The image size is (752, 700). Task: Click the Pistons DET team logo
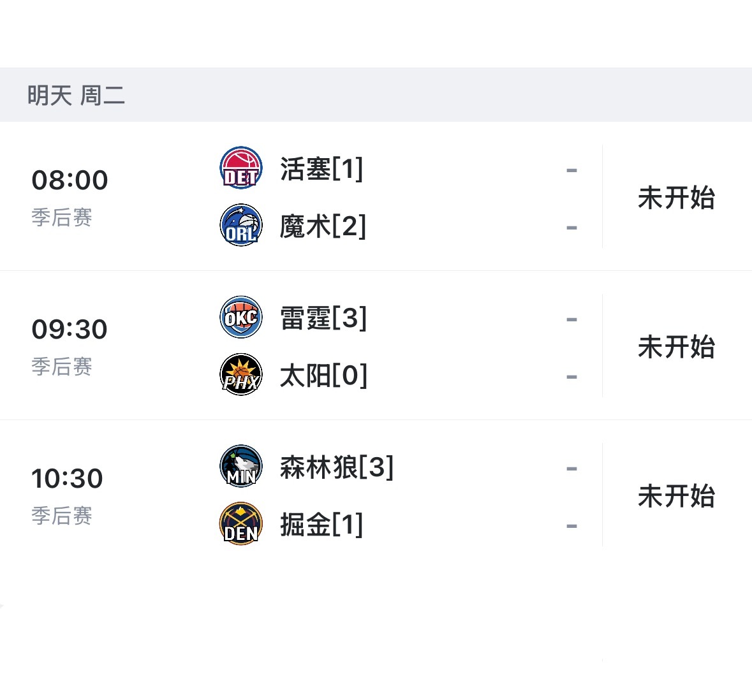click(240, 168)
